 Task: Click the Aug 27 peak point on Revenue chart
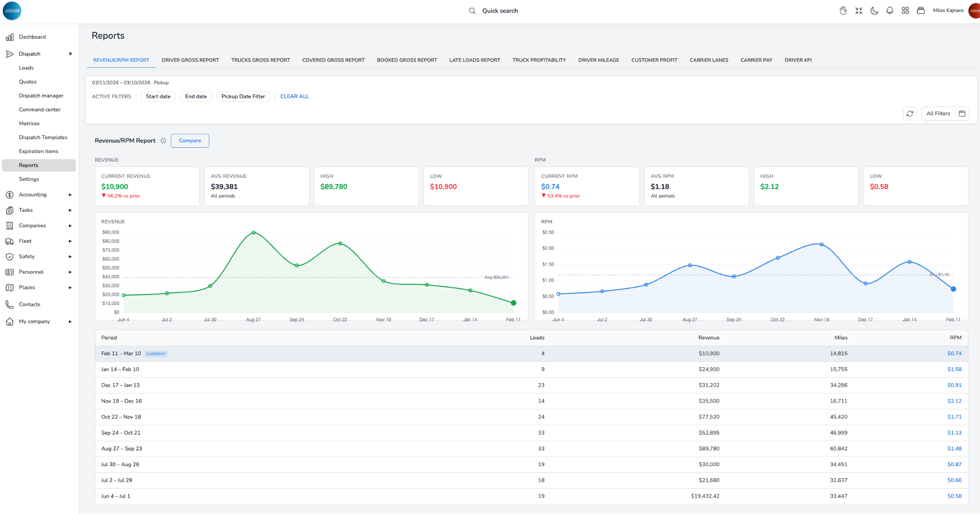point(254,233)
